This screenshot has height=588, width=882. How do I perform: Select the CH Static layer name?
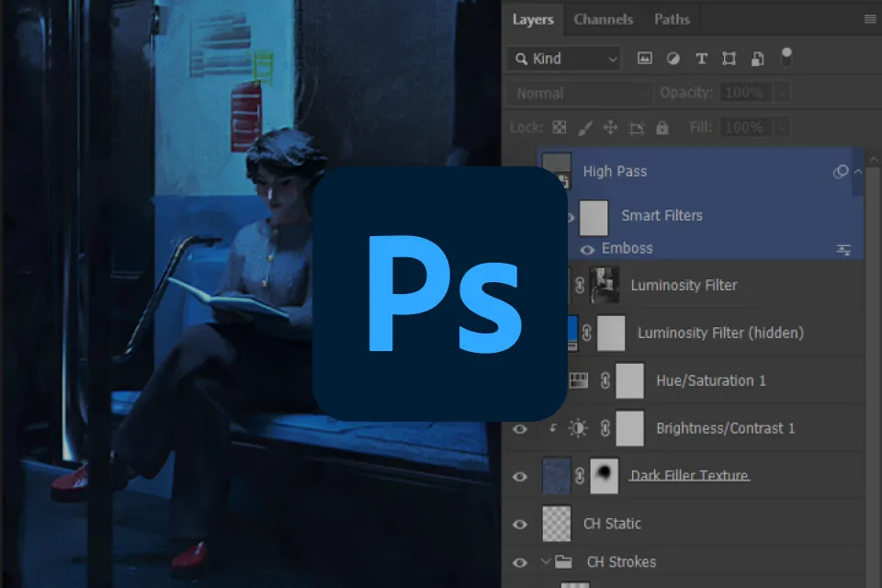coord(612,524)
